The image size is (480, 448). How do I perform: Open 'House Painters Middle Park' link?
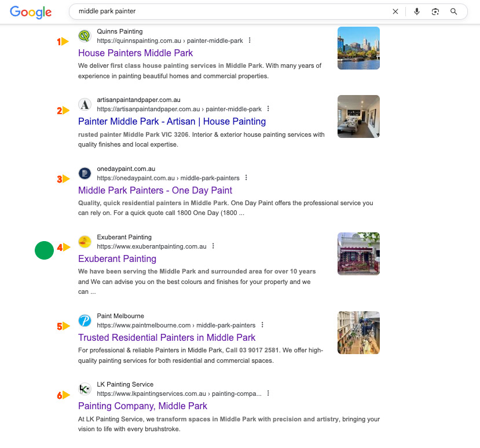point(135,53)
